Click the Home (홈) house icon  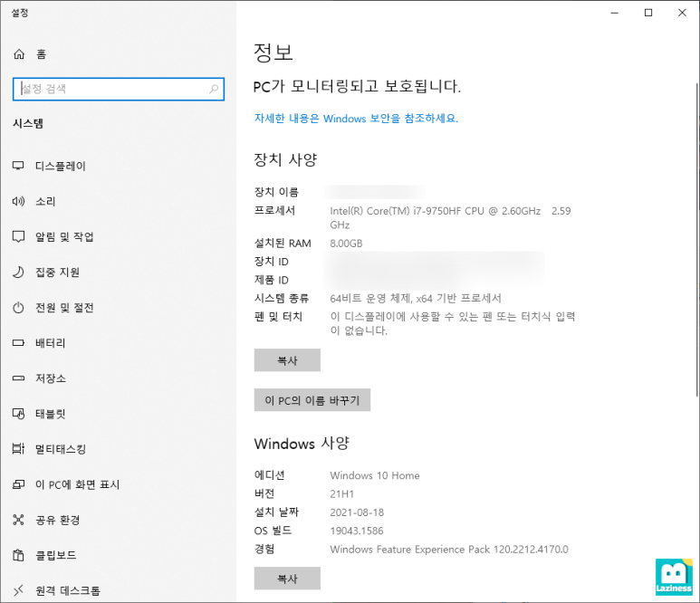click(x=19, y=54)
